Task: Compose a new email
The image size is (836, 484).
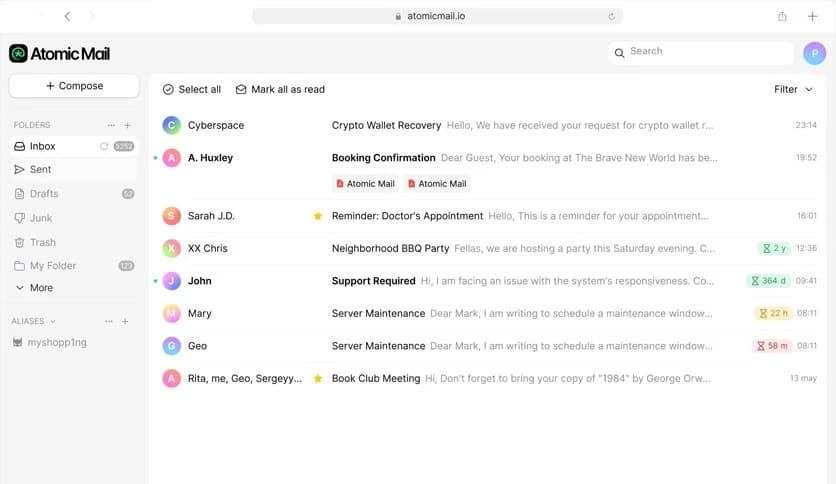Action: (x=74, y=86)
